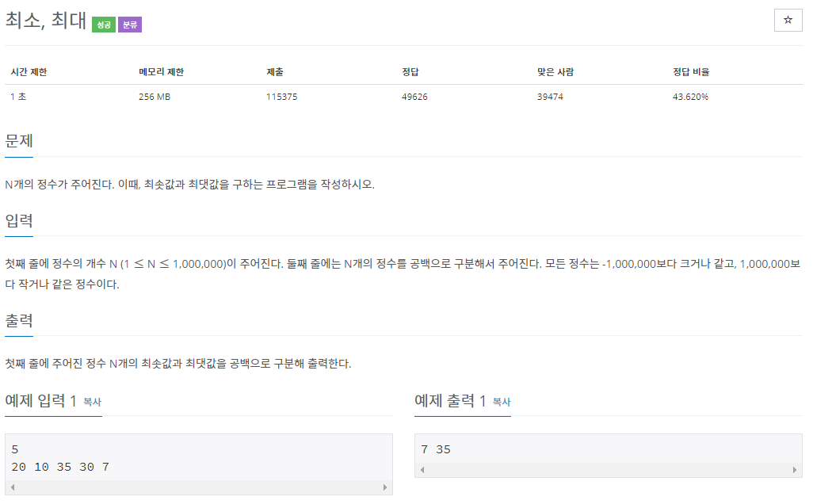Click left scroll arrow of example output box
Screen dimensions: 813x504
coord(422,470)
